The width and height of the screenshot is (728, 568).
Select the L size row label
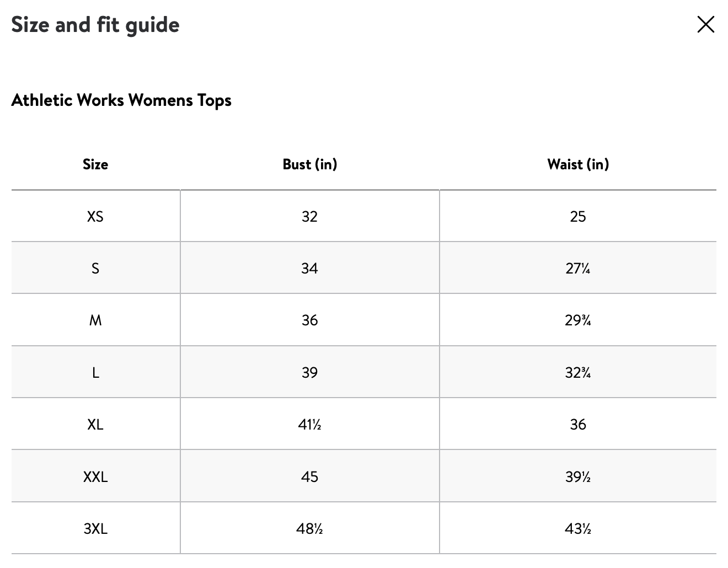pos(95,373)
